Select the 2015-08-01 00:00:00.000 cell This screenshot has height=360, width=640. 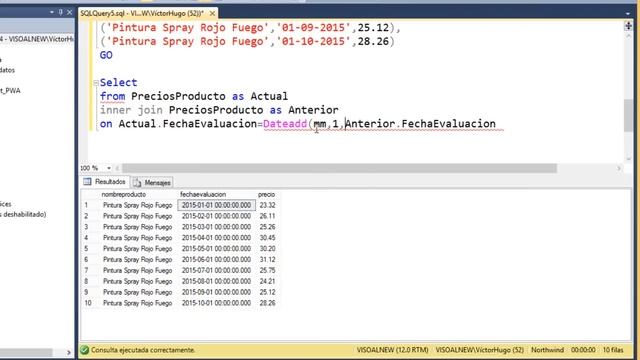point(216,281)
